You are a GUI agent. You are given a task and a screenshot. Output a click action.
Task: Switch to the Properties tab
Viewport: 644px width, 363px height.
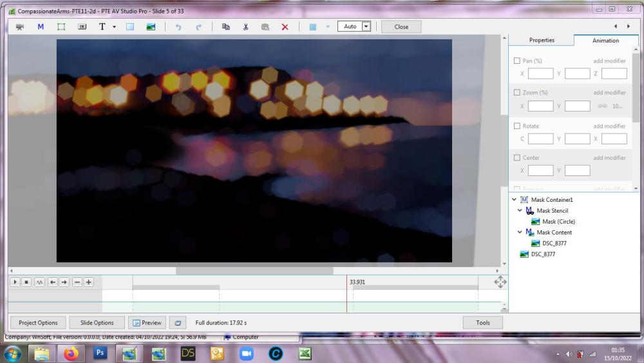tap(542, 40)
